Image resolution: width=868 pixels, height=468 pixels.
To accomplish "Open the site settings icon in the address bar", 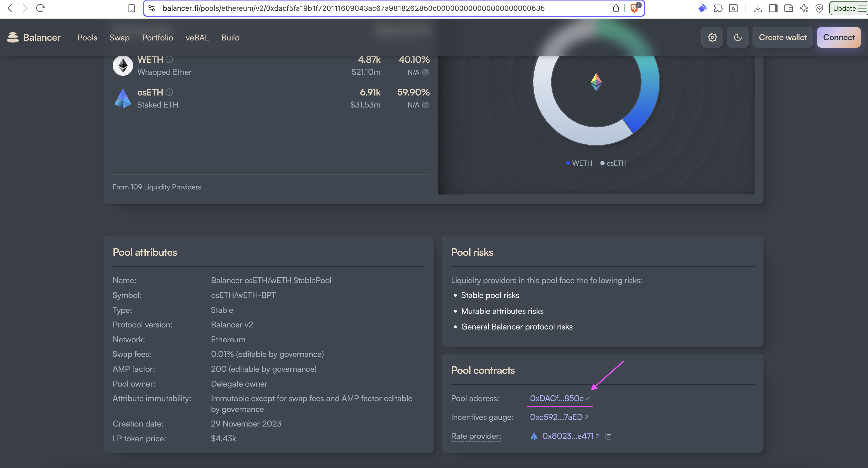I will tap(152, 8).
